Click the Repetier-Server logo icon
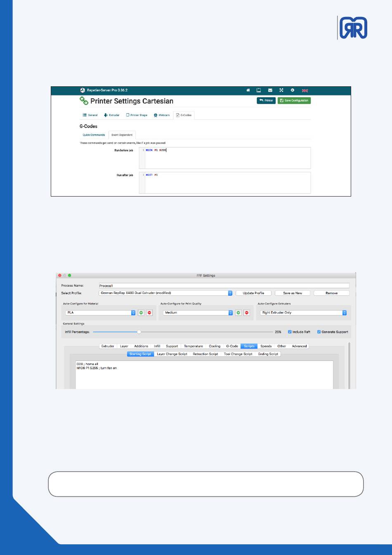 pos(83,90)
